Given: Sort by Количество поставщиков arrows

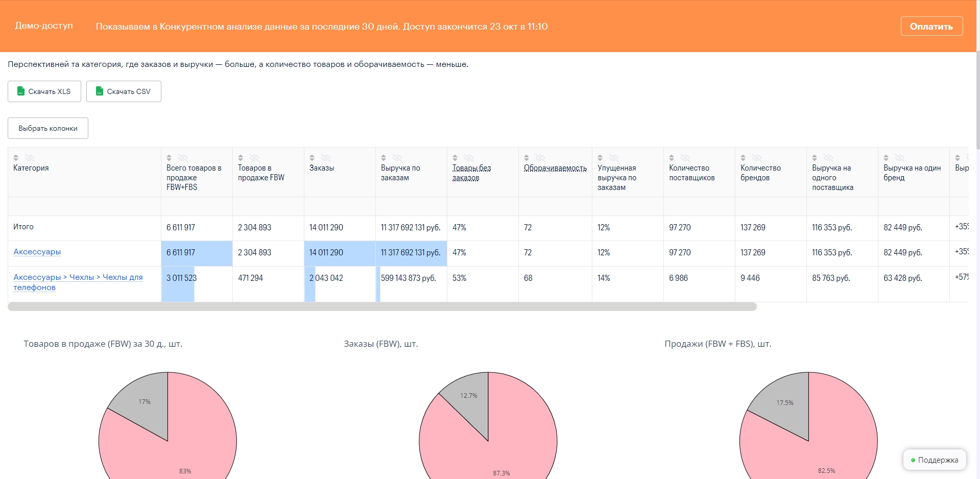Looking at the screenshot, I should pos(672,158).
